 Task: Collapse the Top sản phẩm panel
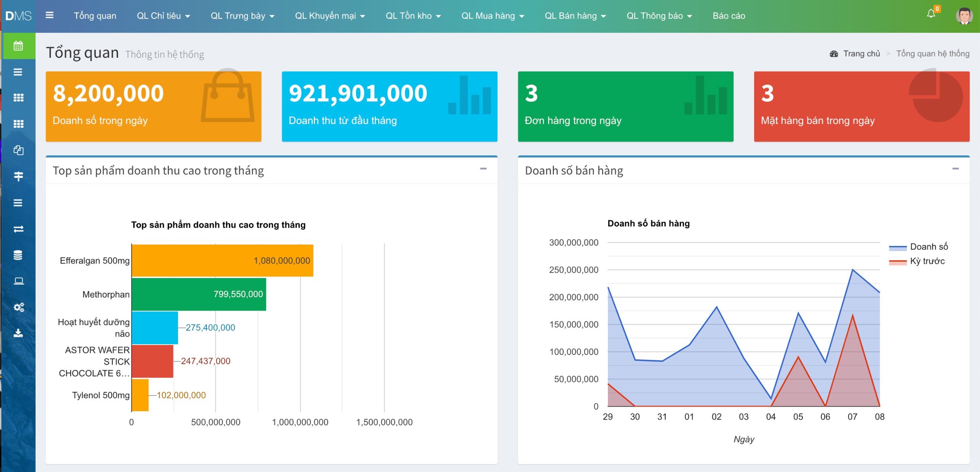[483, 169]
